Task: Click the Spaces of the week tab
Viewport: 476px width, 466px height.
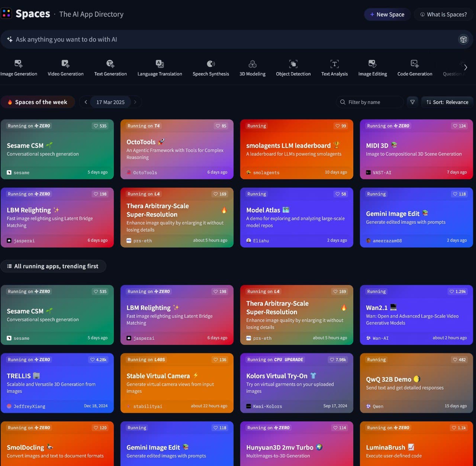Action: pos(38,102)
